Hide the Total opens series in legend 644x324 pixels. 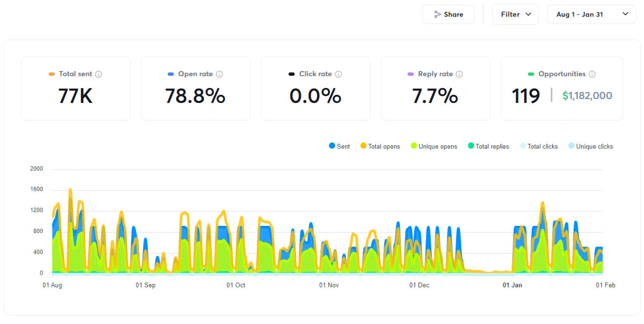[380, 146]
